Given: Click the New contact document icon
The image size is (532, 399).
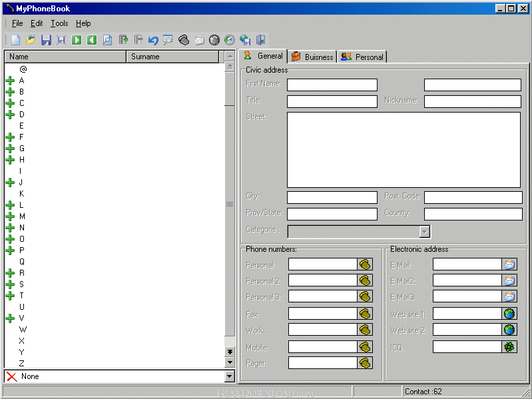Looking at the screenshot, I should point(15,40).
